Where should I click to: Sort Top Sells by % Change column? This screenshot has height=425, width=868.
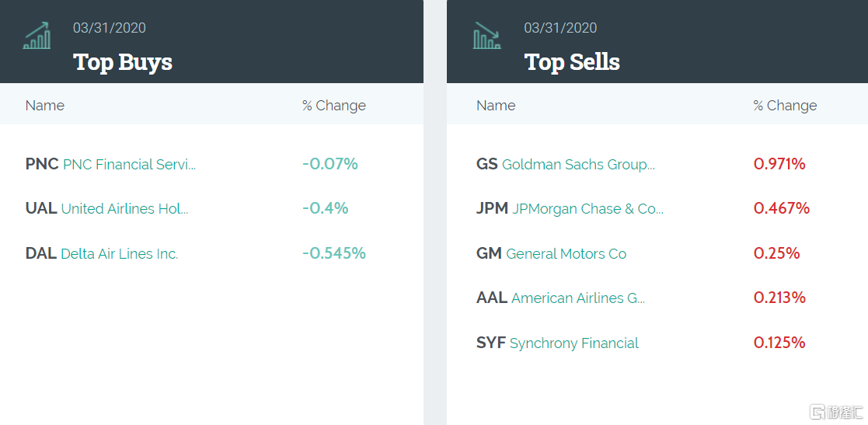coord(785,106)
